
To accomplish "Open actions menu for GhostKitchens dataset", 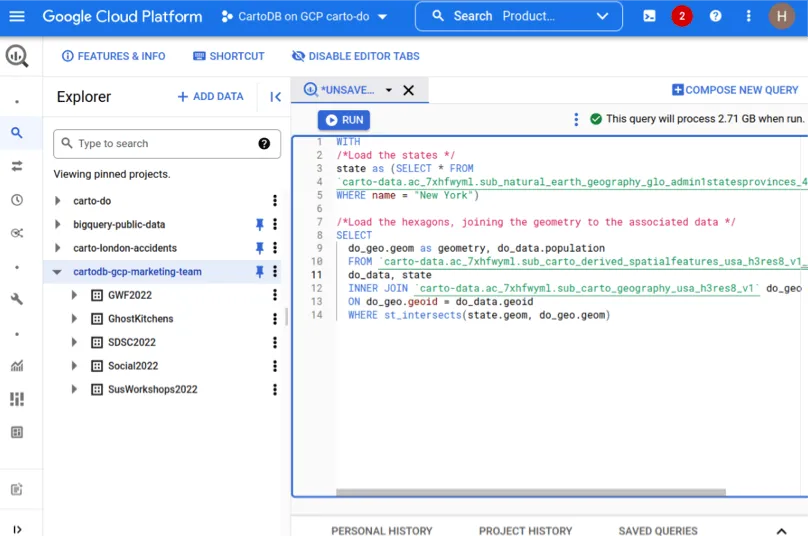I will click(275, 319).
